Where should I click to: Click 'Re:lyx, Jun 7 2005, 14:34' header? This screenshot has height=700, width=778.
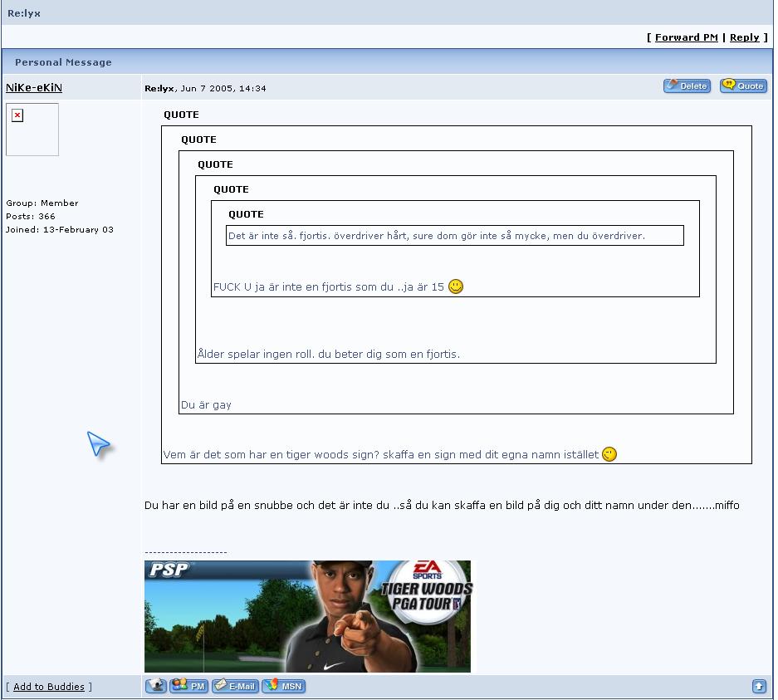click(205, 88)
